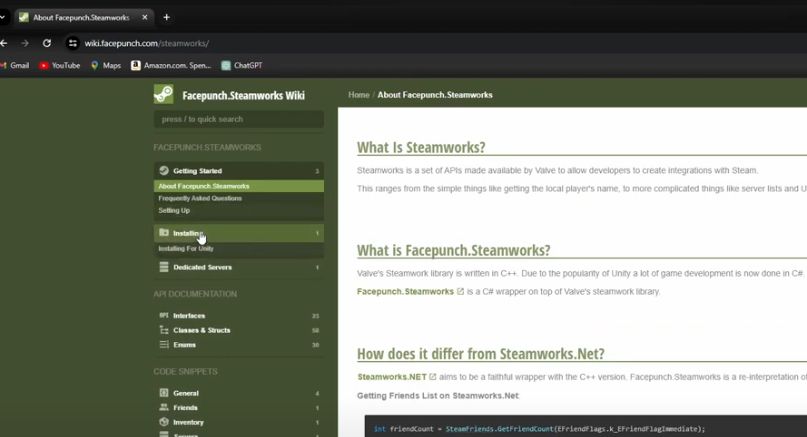This screenshot has width=807, height=437.
Task: Click external link icon beside Facepunch.Steamworks link
Action: [461, 291]
